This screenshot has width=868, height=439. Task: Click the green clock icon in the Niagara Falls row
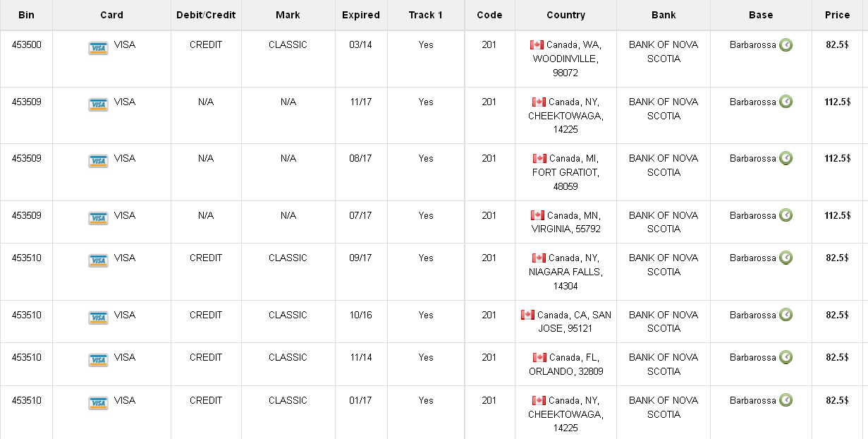pos(786,258)
